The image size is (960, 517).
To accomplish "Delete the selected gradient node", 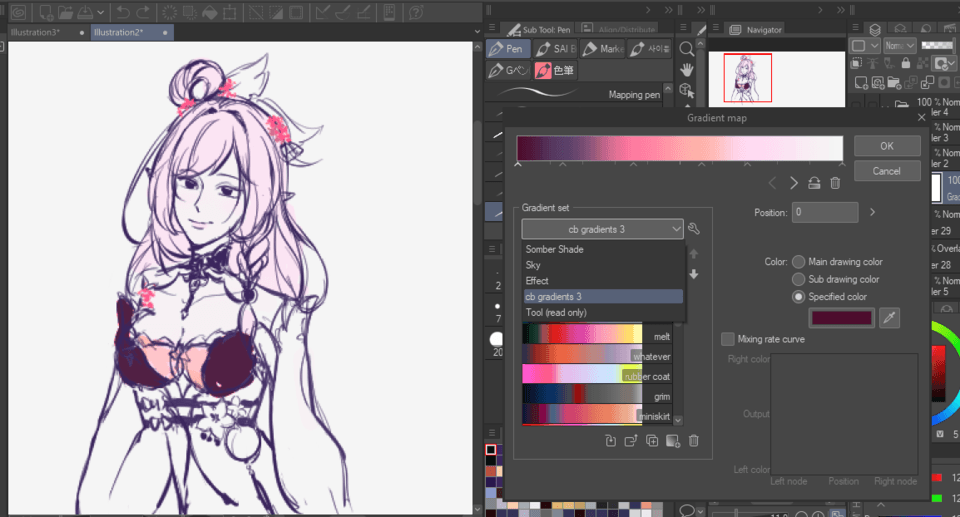I will click(x=835, y=183).
